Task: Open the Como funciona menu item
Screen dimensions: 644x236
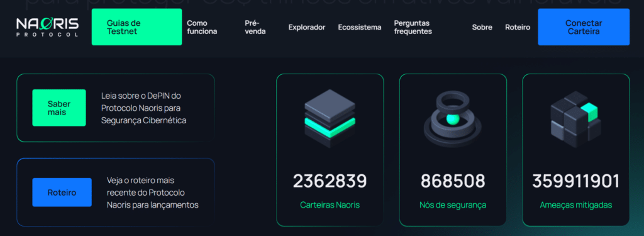Action: tap(202, 27)
